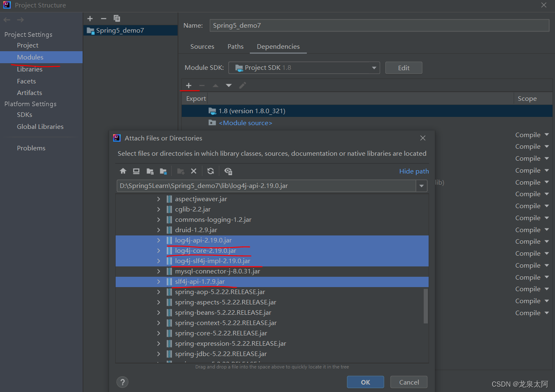555x392 pixels.
Task: Select the Spring5_demo7 module
Action: tap(130, 30)
